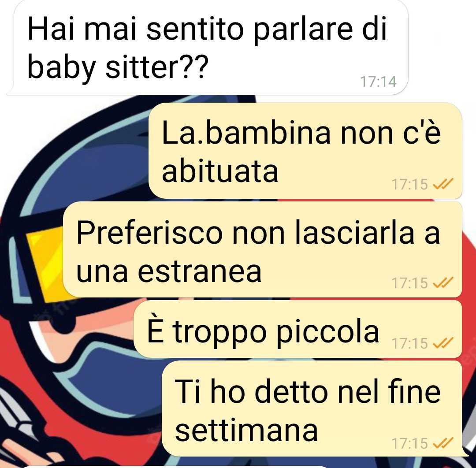Select the "È troppo piccola" message bubble

click(297, 329)
